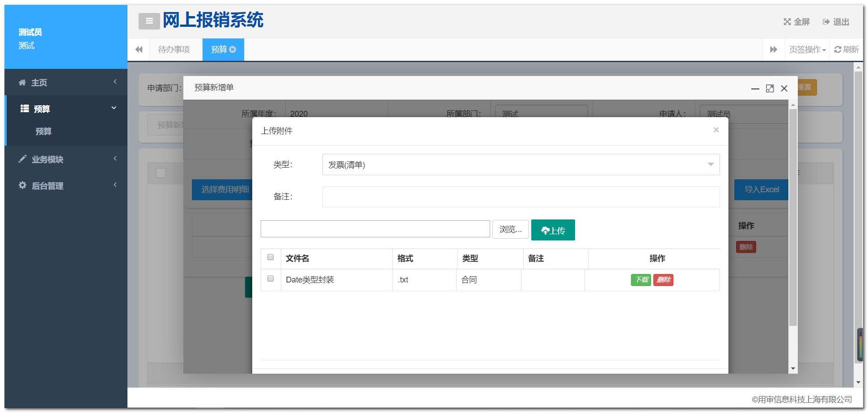Download the Date类型封装 file via 下载
Viewport: 868px width, 413px height.
[641, 280]
